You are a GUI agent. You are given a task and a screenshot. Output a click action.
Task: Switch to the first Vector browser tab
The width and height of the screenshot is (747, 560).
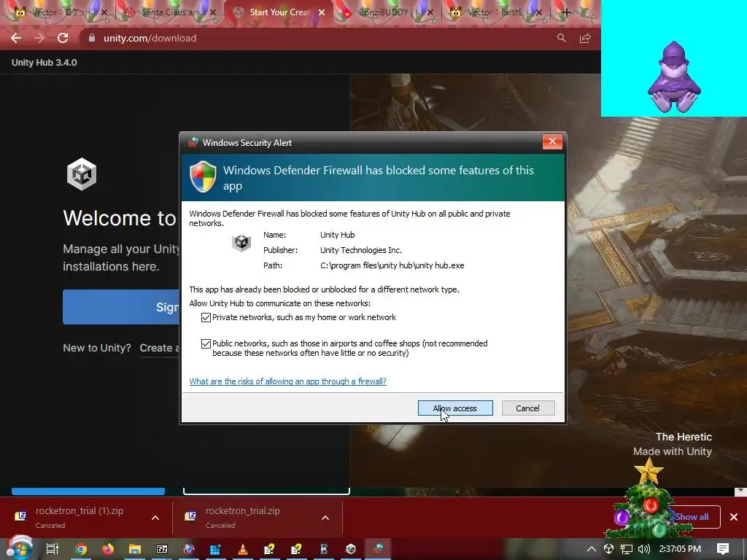pos(58,12)
